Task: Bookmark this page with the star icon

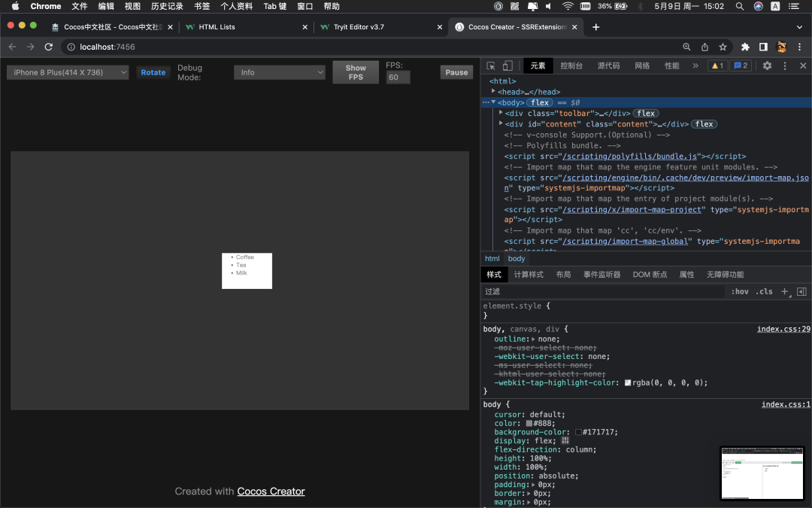Action: pos(723,47)
